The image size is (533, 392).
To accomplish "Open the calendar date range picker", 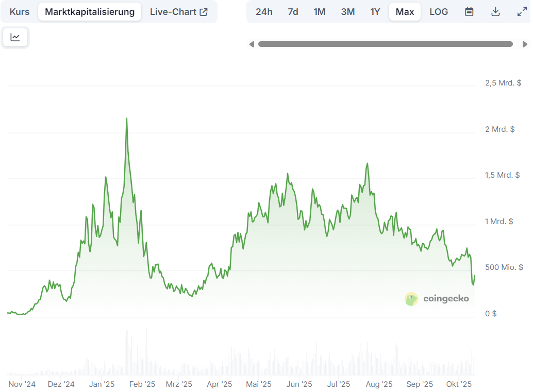I will tap(469, 12).
